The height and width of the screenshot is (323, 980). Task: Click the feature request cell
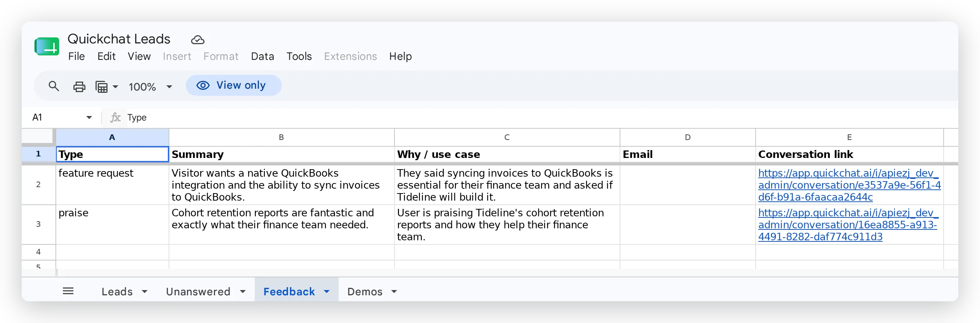pos(112,185)
